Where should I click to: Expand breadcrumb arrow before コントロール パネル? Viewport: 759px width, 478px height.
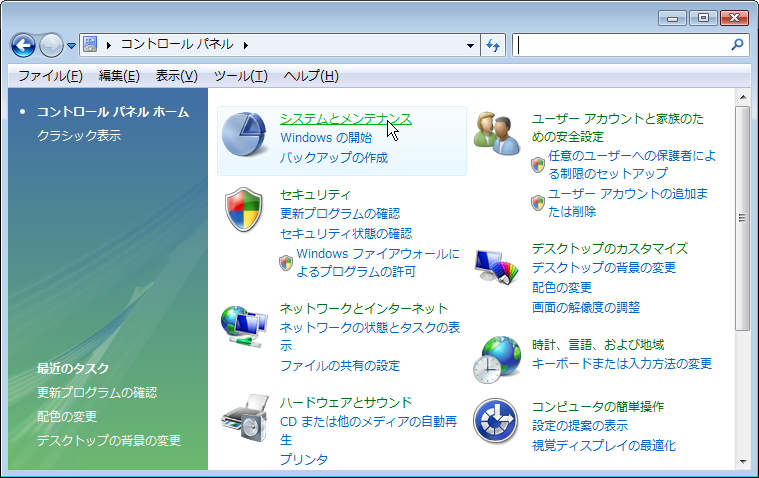click(x=109, y=45)
